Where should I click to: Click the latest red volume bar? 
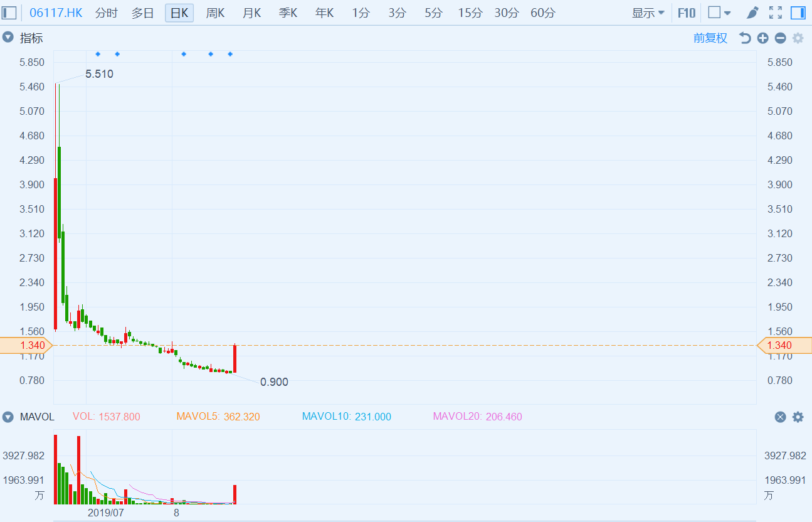235,494
